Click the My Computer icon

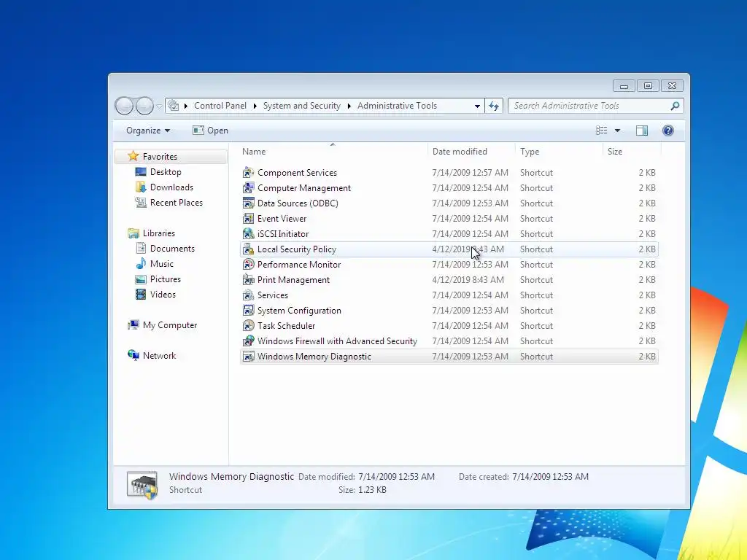point(133,324)
